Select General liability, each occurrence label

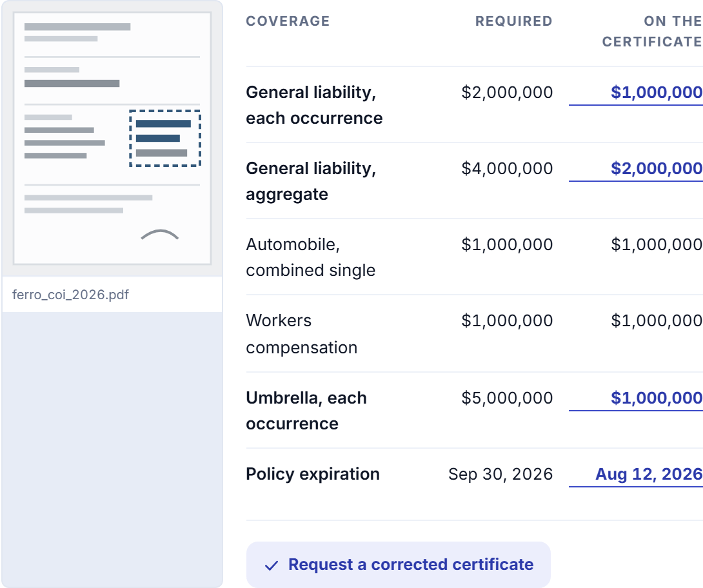[314, 105]
